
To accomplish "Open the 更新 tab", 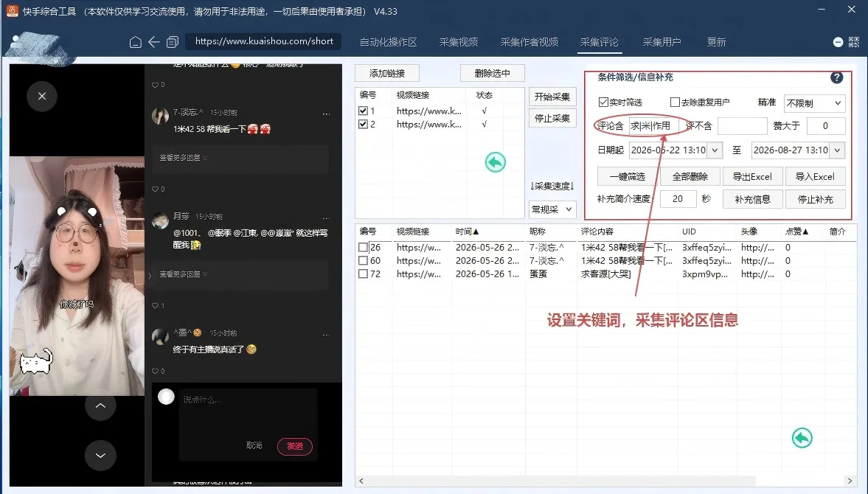I will tap(716, 42).
